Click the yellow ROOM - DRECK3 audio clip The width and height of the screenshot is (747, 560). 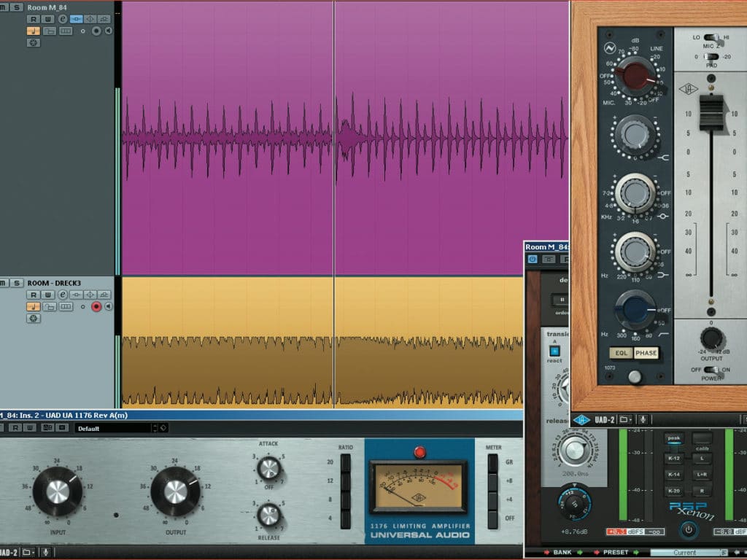click(x=322, y=342)
